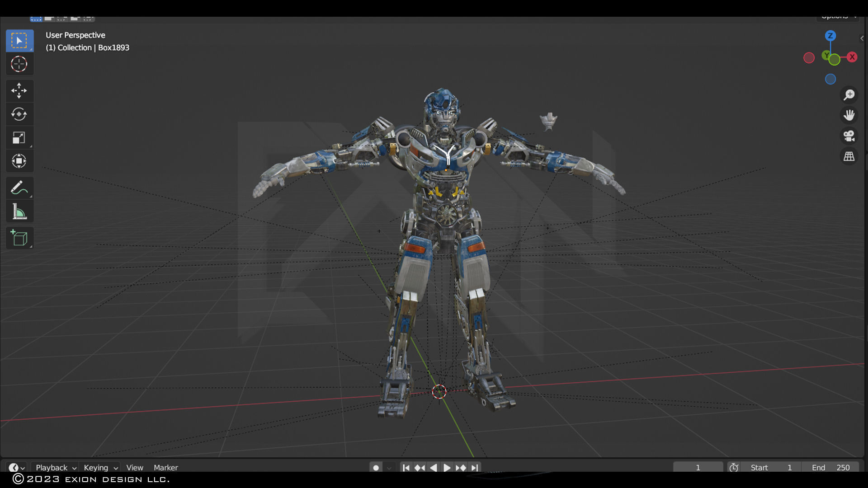
Task: Open the timeline Marker menu
Action: 165,468
